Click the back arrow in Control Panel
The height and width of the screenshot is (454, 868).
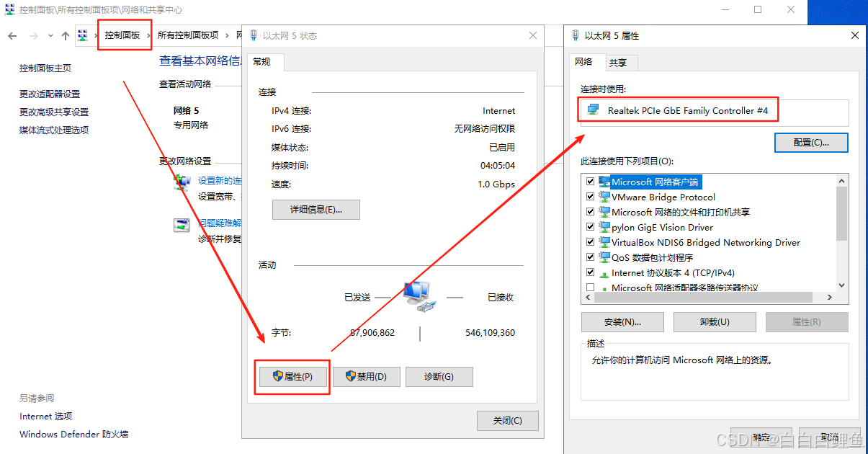12,35
